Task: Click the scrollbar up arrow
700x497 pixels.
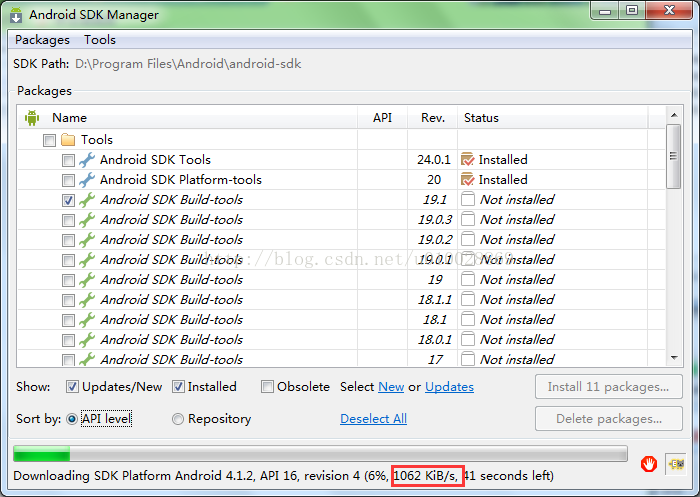Action: [674, 115]
